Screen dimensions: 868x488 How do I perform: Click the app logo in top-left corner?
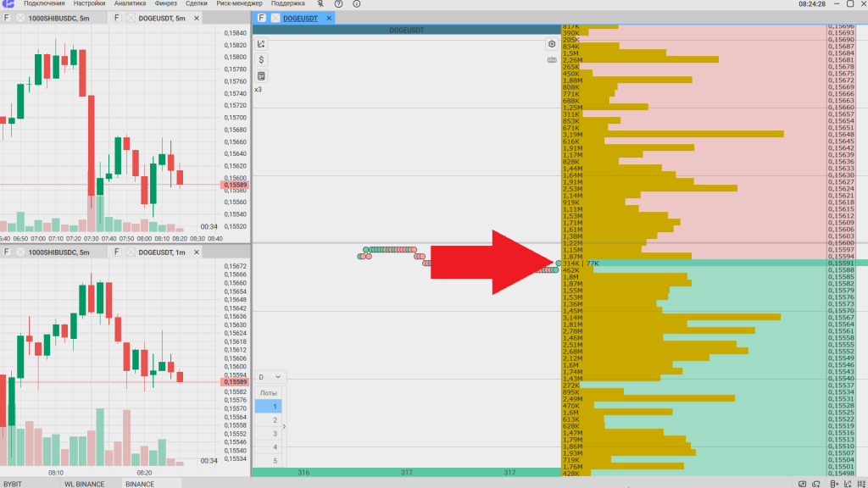[x=8, y=3]
